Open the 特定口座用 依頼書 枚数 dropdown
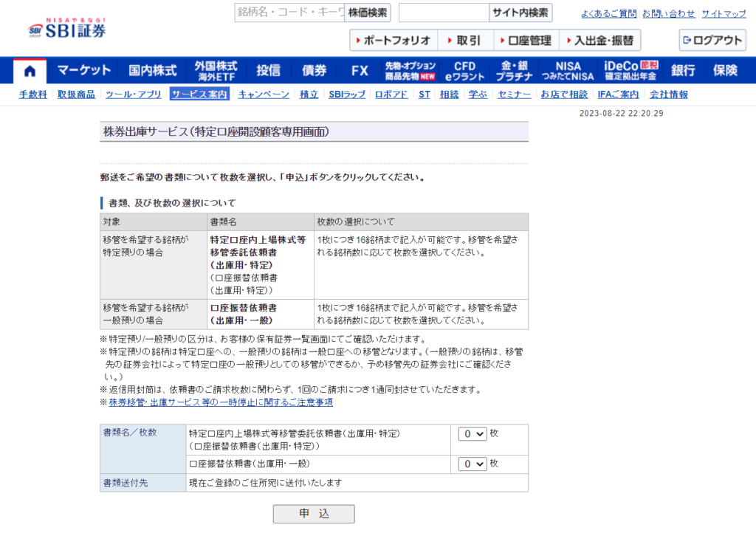 [471, 433]
